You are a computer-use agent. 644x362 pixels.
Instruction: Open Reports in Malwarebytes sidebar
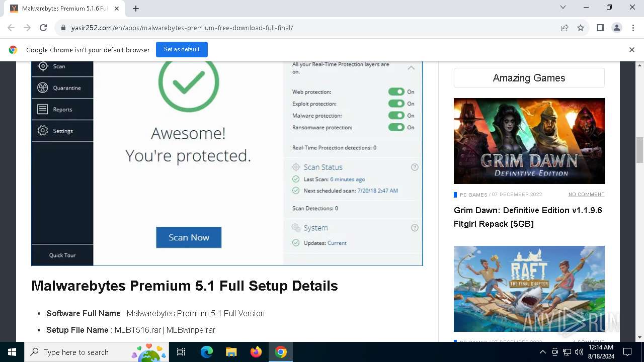pos(62,109)
